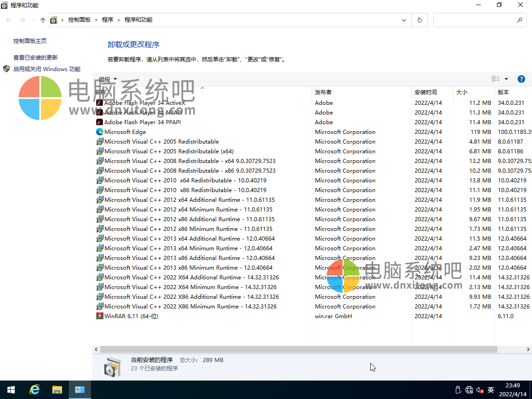The image size is (532, 399).
Task: Launch Internet Explorer from the taskbar
Action: pyautogui.click(x=34, y=389)
